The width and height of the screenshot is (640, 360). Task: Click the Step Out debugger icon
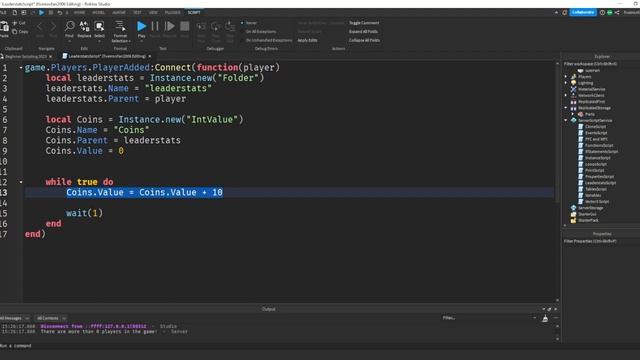click(x=230, y=27)
